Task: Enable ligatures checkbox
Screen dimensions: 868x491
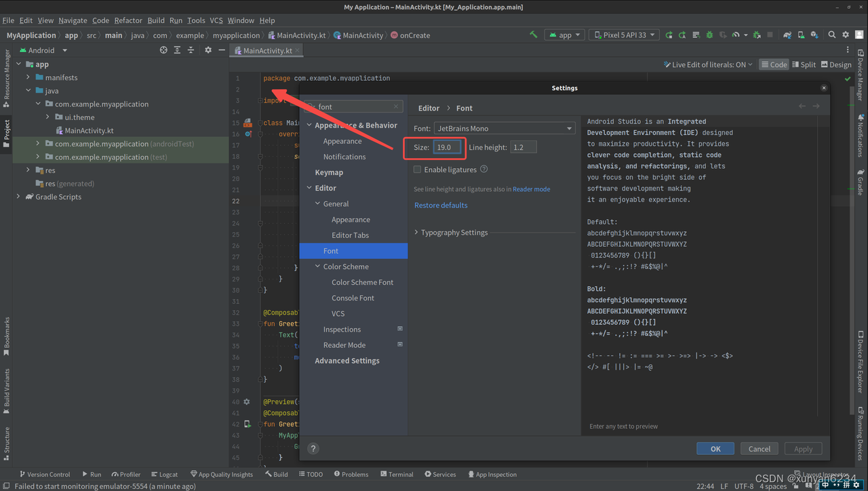Action: click(x=417, y=170)
